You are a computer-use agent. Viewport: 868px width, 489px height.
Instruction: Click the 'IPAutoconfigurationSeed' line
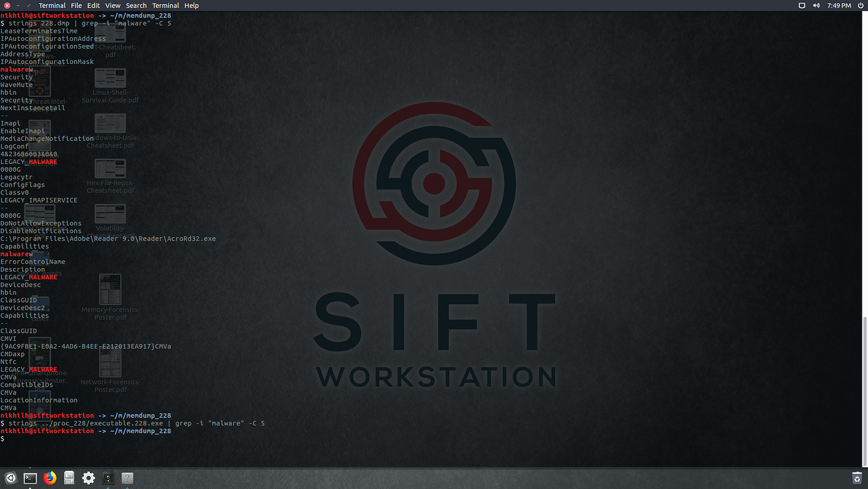pos(47,46)
